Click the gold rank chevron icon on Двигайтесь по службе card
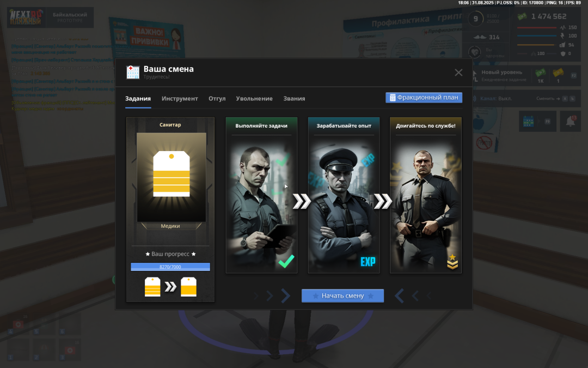 click(x=452, y=262)
